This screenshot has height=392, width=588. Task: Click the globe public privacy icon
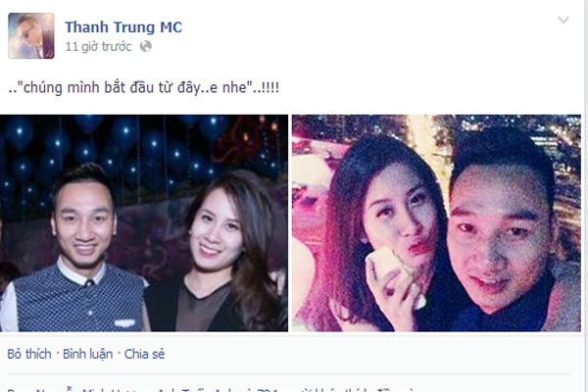145,46
